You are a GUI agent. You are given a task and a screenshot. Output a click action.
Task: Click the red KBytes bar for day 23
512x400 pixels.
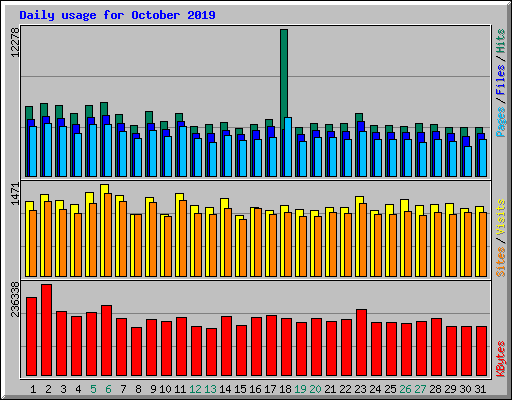tap(361, 342)
